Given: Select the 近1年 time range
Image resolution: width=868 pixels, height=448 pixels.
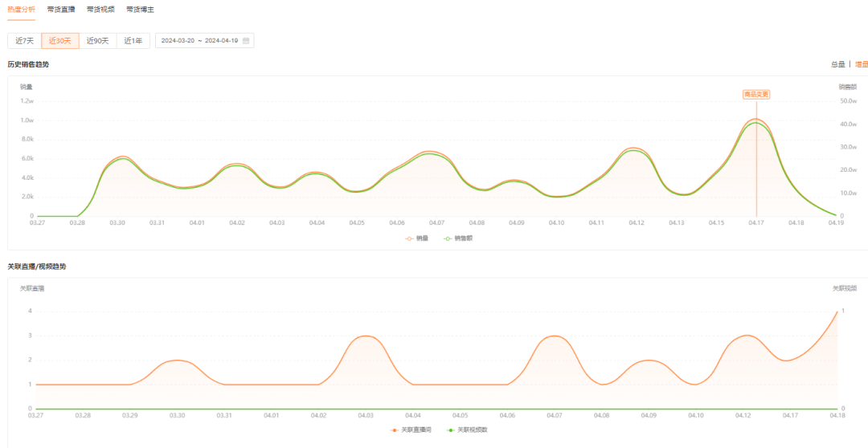Looking at the screenshot, I should (x=133, y=41).
